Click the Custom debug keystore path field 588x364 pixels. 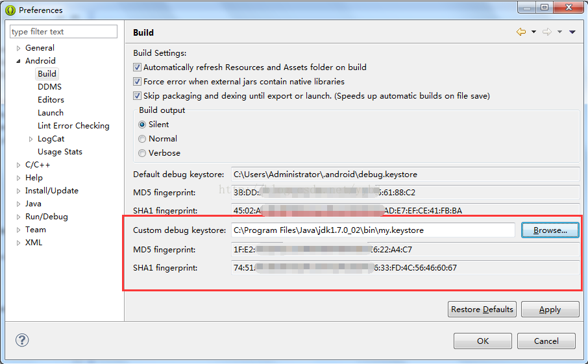(373, 230)
